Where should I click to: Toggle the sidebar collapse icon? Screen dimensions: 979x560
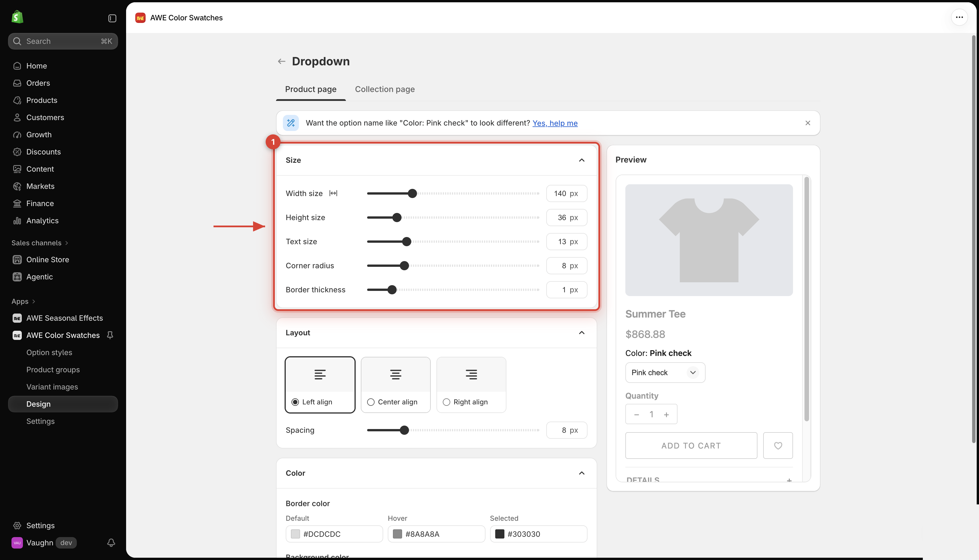pos(112,18)
